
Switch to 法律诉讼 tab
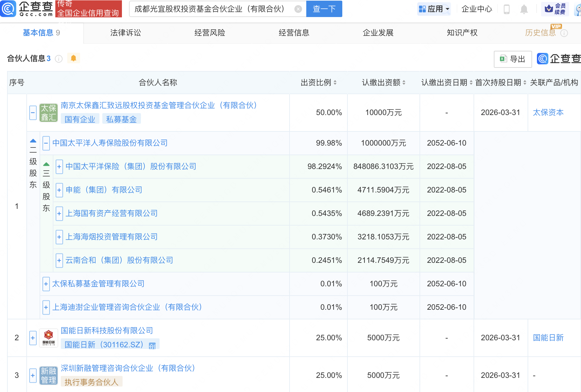(x=125, y=33)
